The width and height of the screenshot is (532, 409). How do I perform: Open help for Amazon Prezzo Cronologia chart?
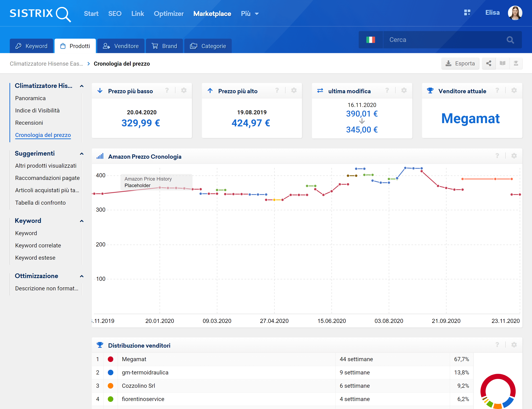pos(497,156)
